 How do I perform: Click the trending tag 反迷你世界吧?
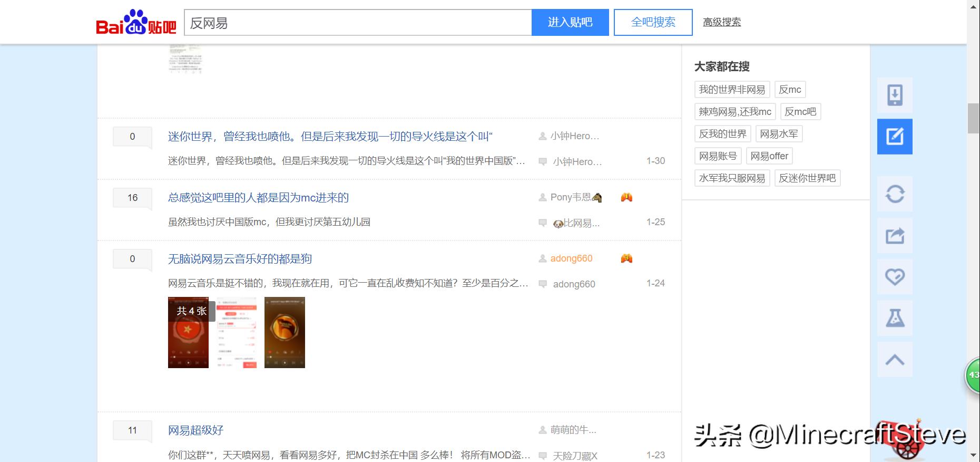[x=807, y=178]
